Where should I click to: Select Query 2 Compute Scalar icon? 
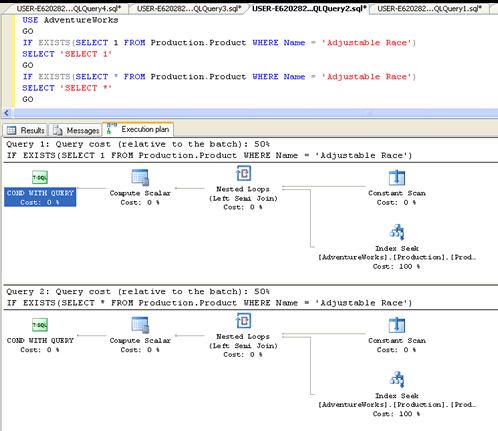click(140, 325)
